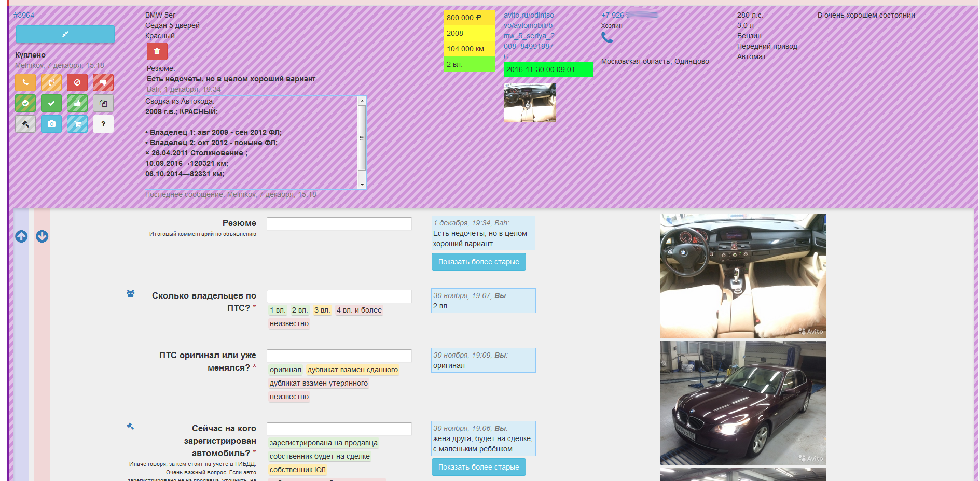Click the Автокод summary scrollbar thumb
This screenshot has height=481, width=980.
pos(362,138)
